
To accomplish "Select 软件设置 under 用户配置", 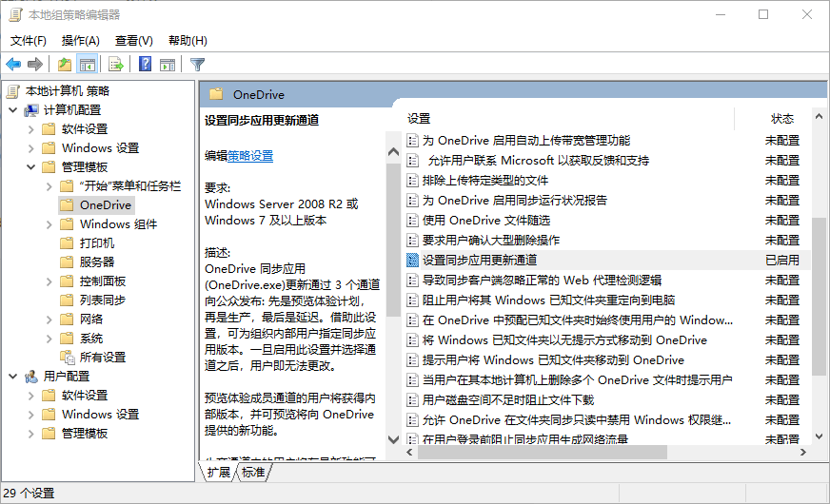I will pyautogui.click(x=85, y=396).
